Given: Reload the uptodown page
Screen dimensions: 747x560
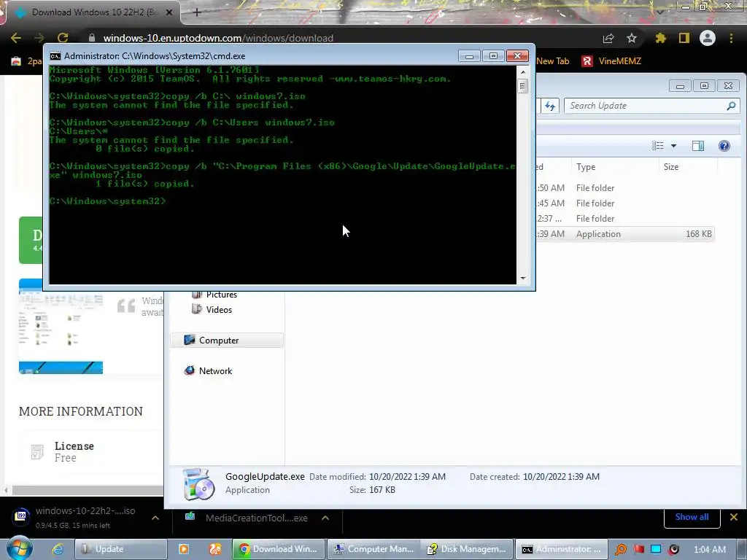Looking at the screenshot, I should 63,38.
